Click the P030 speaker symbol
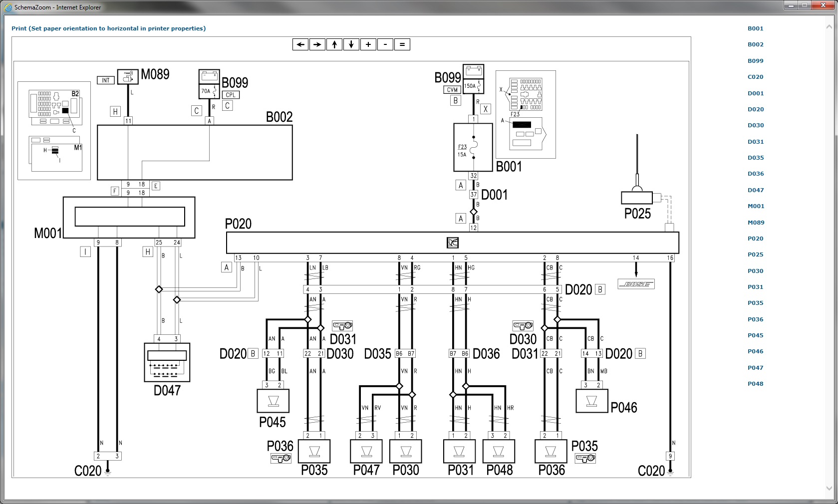 [406, 451]
